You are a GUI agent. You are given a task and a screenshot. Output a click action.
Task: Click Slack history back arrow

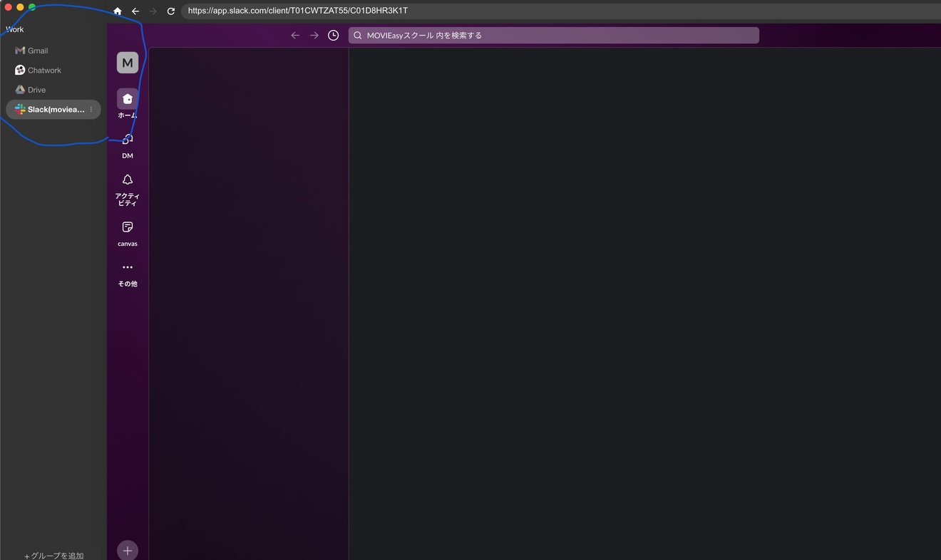[295, 35]
